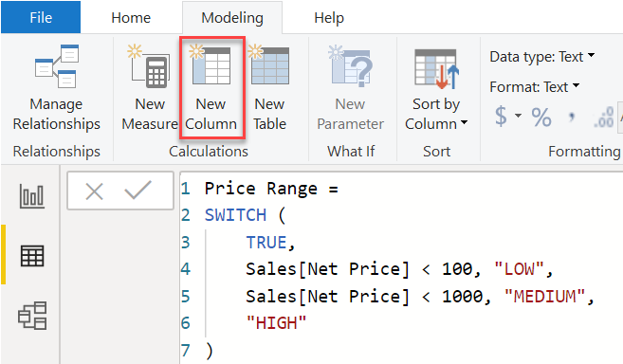The height and width of the screenshot is (364, 623).
Task: Switch to Report view in sidebar
Action: (x=32, y=196)
